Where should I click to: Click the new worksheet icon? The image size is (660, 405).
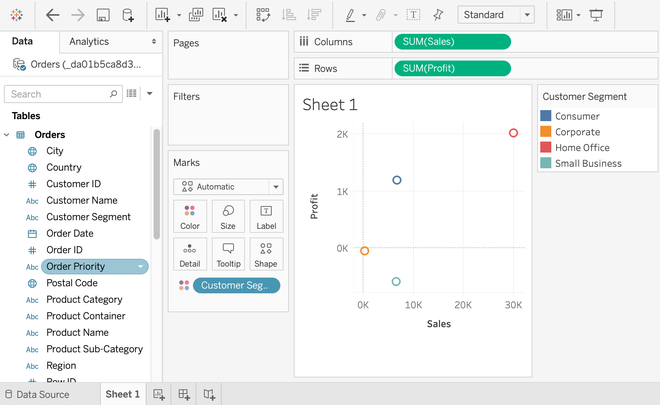pyautogui.click(x=159, y=394)
